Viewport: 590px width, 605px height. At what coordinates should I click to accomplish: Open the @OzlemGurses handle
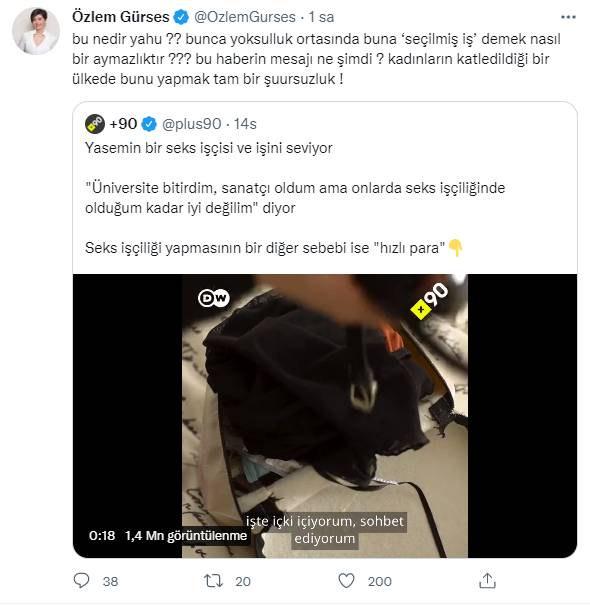(x=244, y=17)
